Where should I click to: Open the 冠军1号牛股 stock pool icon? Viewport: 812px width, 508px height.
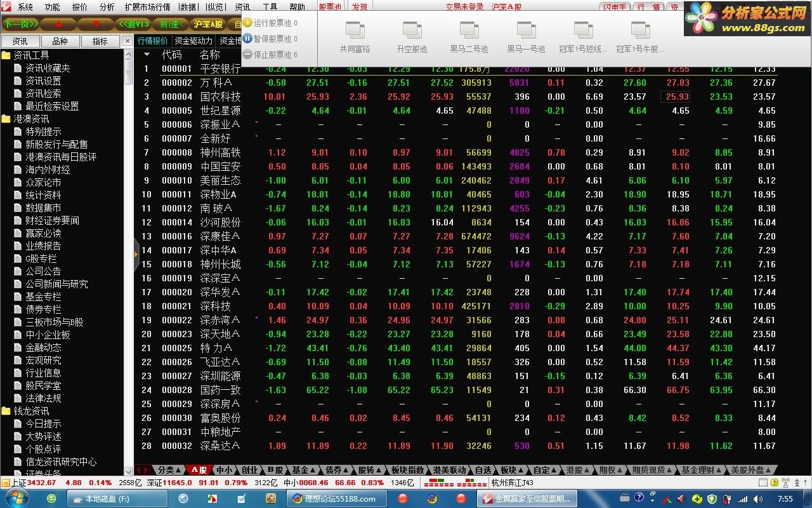click(640, 29)
